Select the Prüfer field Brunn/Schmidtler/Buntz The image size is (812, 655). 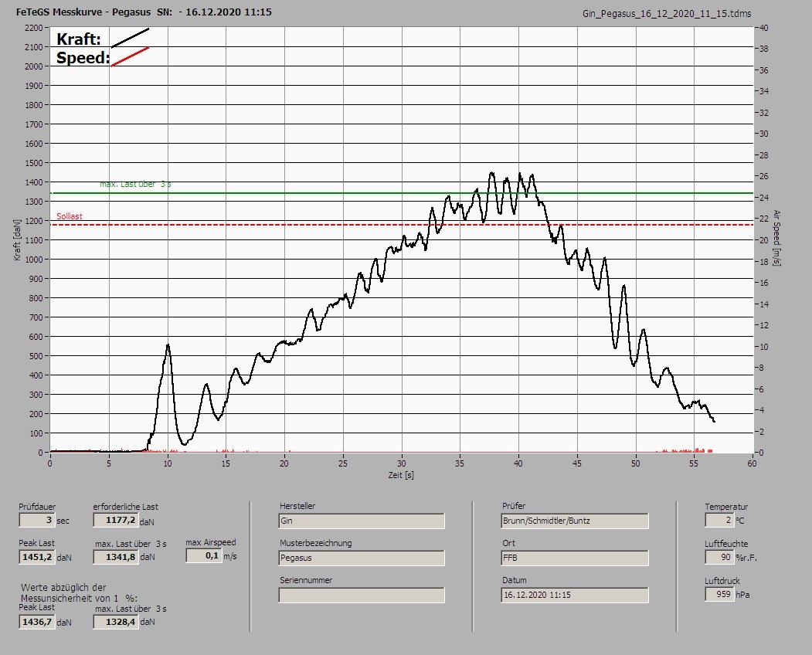click(x=575, y=521)
